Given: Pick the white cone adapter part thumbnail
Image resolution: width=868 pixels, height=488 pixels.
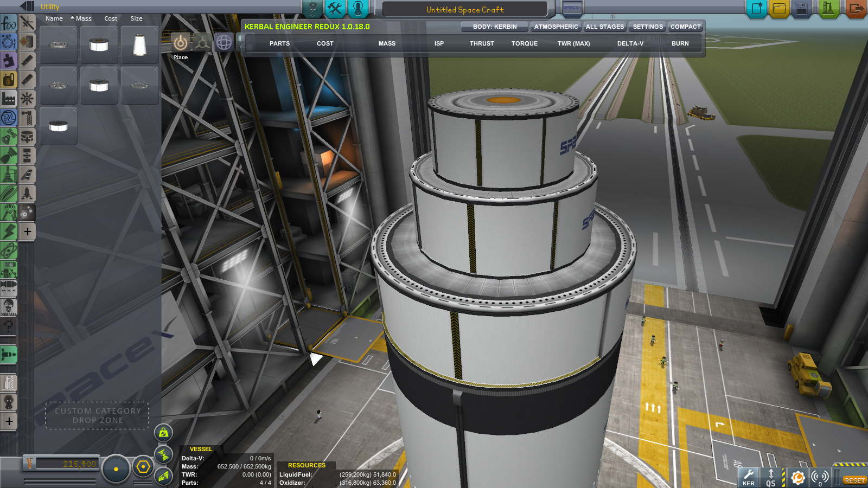Looking at the screenshot, I should click(139, 45).
